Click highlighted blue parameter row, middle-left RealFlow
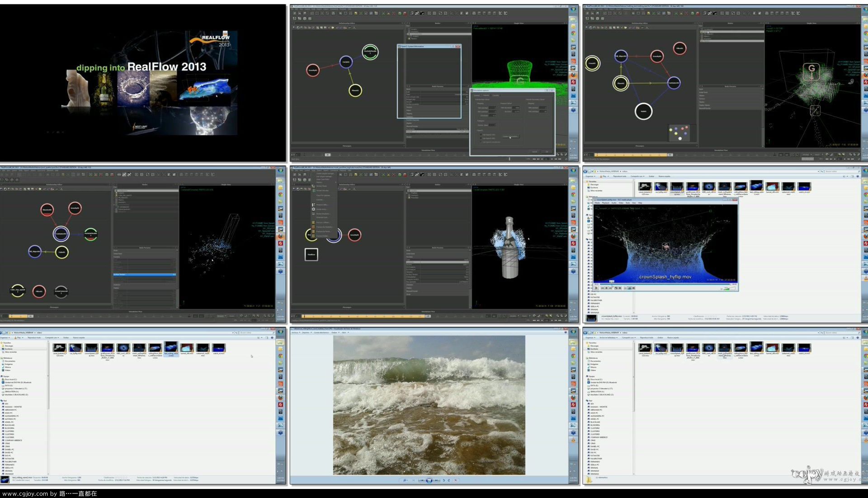This screenshot has height=498, width=868. coord(144,274)
